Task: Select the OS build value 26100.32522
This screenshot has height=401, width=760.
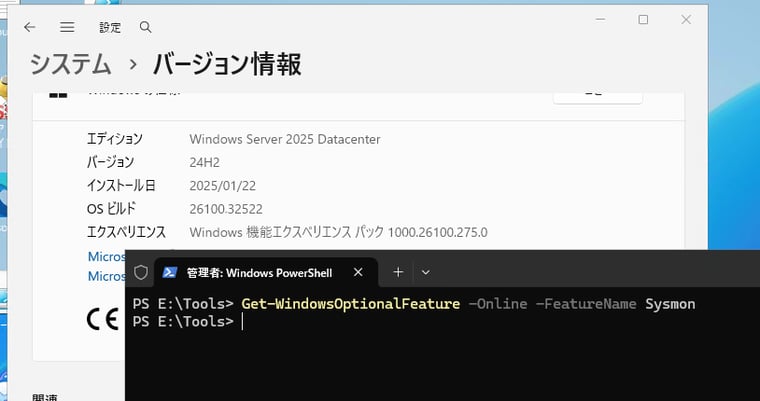Action: tap(226, 209)
